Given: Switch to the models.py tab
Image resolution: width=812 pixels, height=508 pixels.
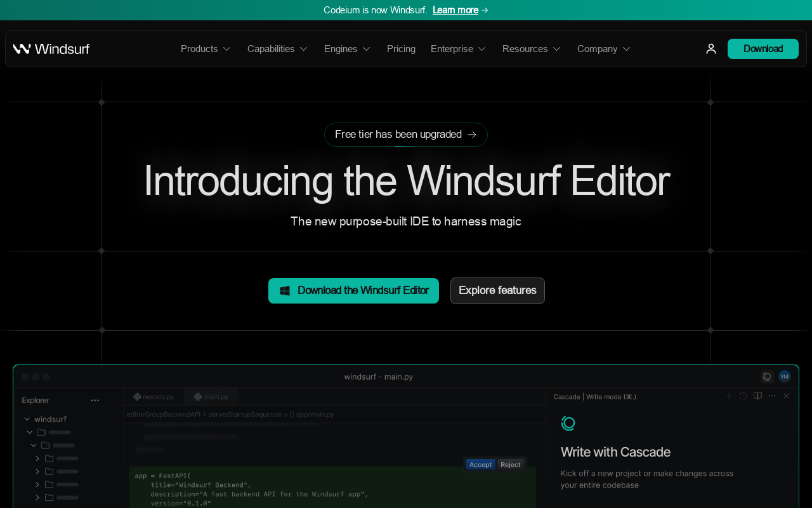Looking at the screenshot, I should 154,397.
